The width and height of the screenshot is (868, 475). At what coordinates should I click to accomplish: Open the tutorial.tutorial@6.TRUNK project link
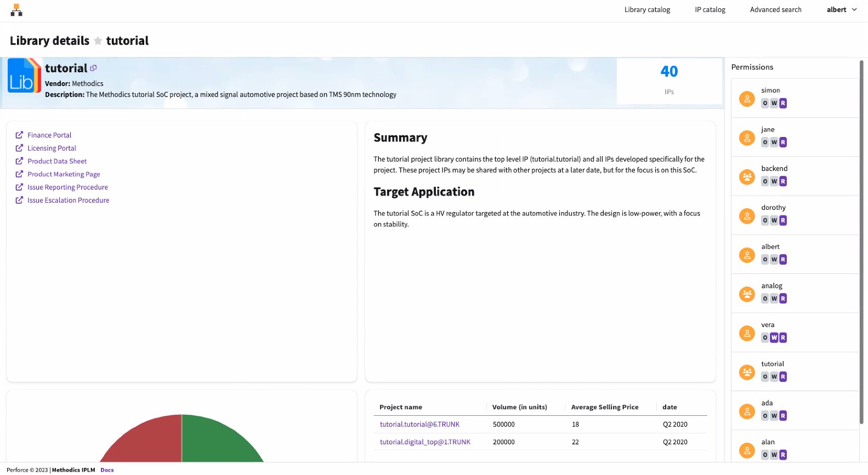419,425
